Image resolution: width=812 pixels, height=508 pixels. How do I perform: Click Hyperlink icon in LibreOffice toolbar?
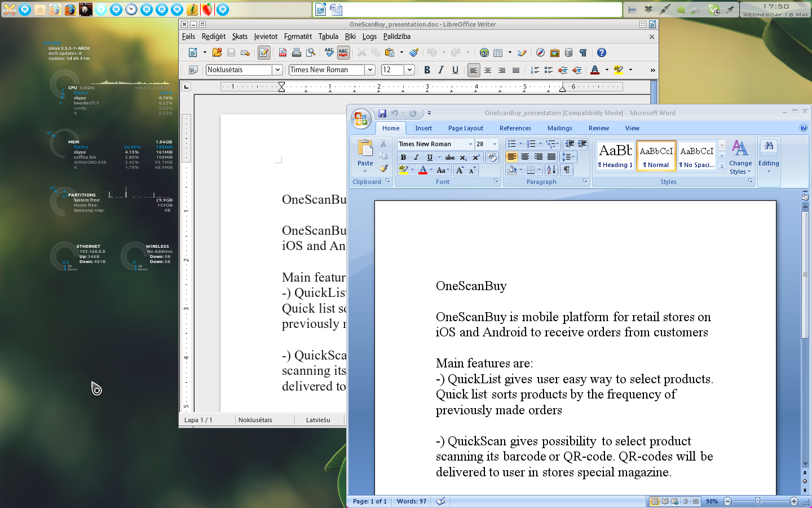[x=484, y=52]
